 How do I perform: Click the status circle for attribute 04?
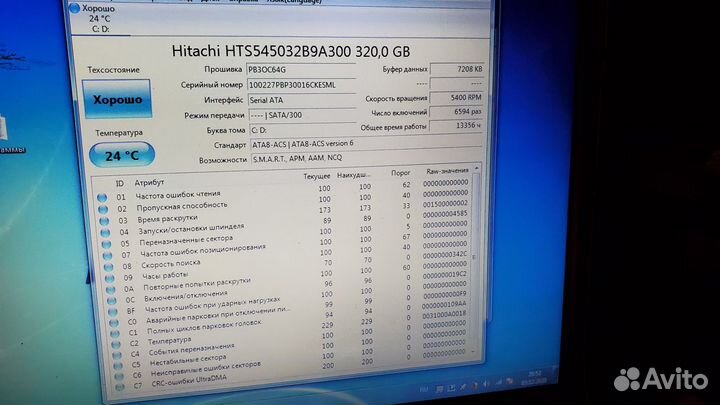point(105,232)
